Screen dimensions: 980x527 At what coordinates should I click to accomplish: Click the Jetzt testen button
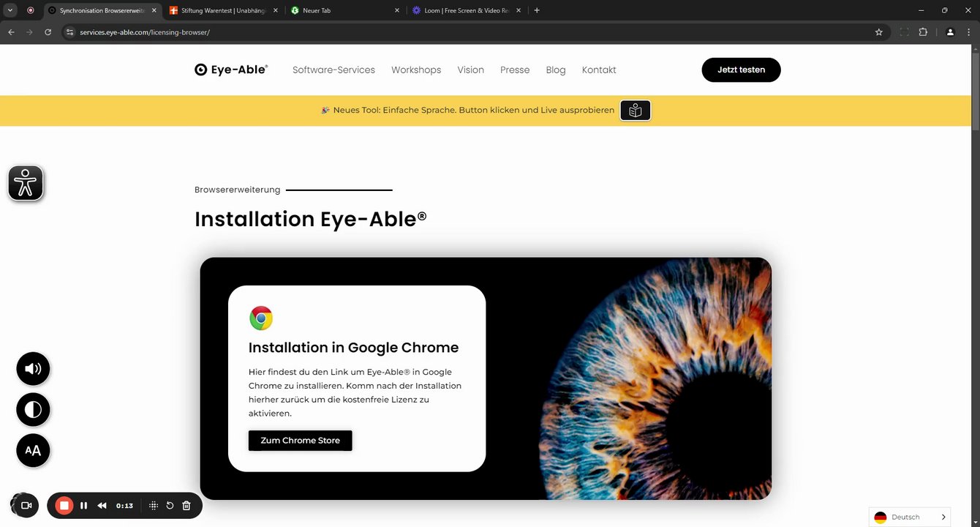[x=741, y=70]
